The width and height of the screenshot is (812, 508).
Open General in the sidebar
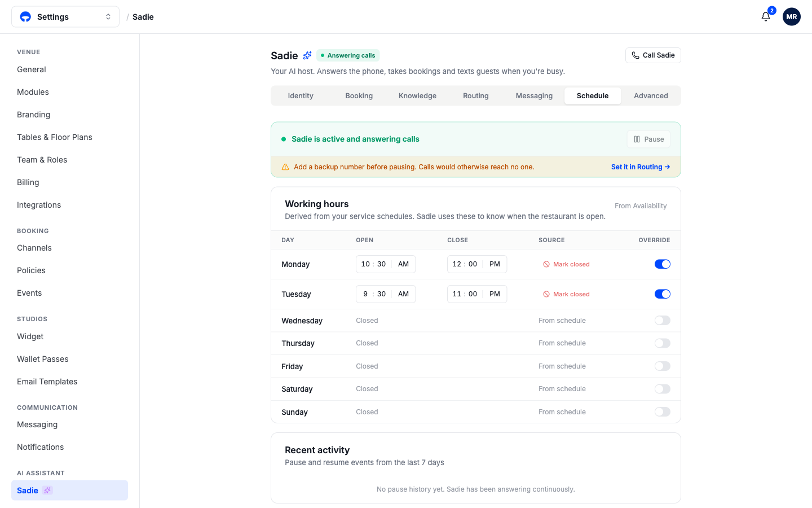click(x=69, y=69)
